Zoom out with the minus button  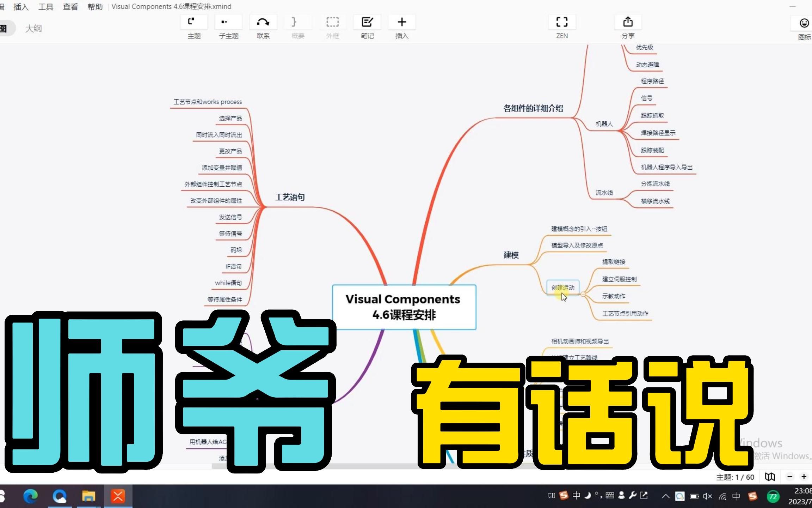pos(790,477)
